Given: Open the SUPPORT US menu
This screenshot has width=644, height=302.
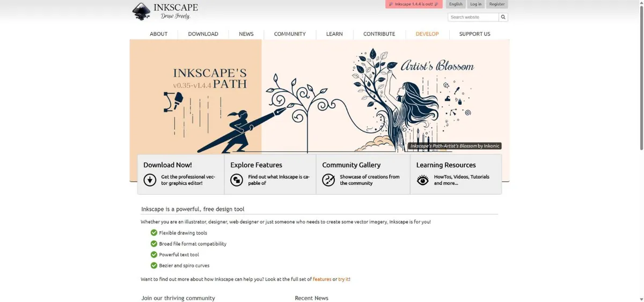Looking at the screenshot, I should point(474,34).
